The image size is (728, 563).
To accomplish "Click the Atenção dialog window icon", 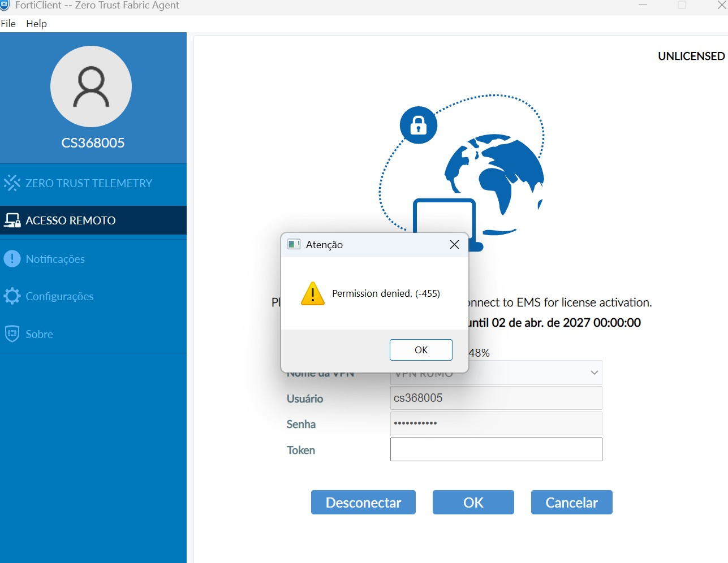I will point(294,244).
